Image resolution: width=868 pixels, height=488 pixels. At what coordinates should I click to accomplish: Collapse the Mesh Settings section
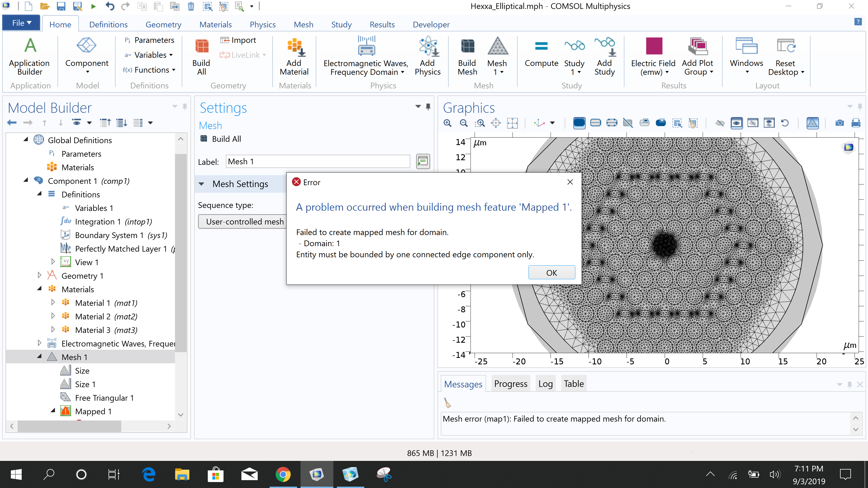pyautogui.click(x=202, y=184)
